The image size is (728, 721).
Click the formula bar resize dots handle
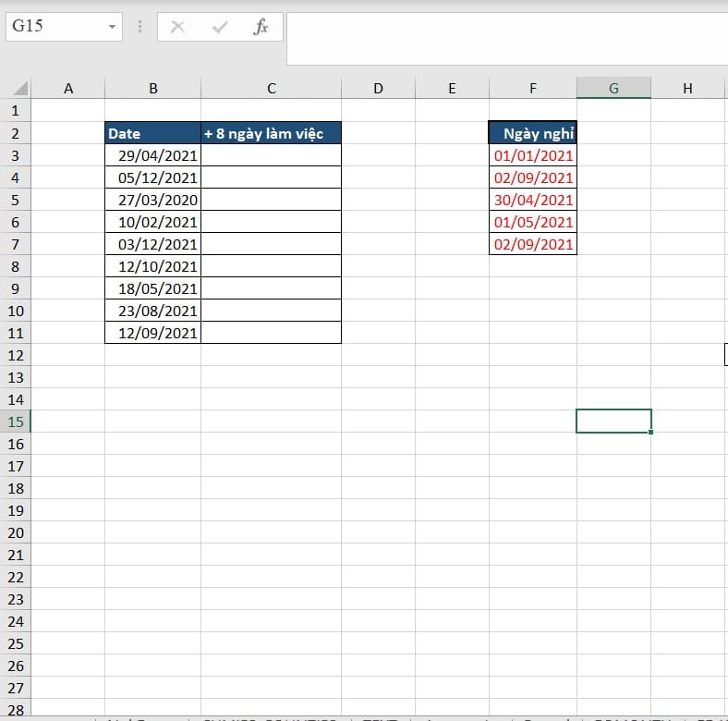point(140,27)
